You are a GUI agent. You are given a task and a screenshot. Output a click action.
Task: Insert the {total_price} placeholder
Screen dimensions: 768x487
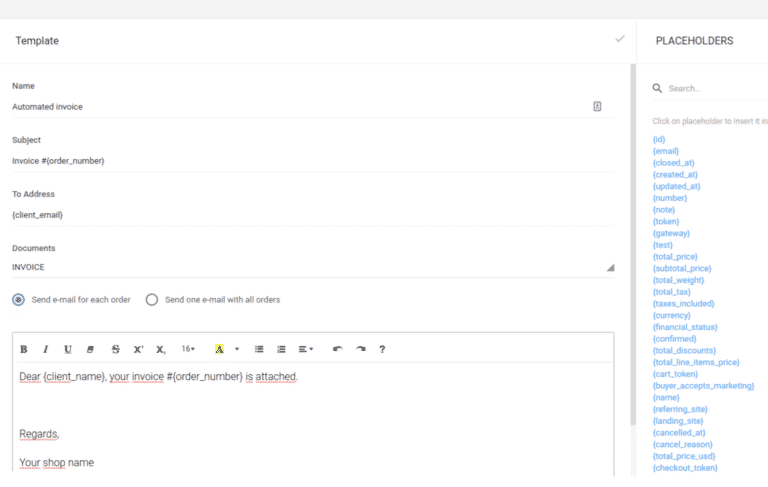point(675,257)
